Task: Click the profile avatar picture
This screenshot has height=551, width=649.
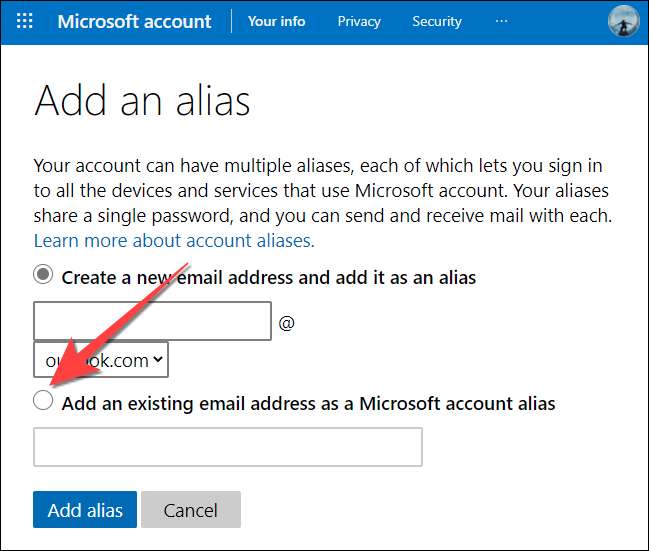Action: tap(624, 21)
